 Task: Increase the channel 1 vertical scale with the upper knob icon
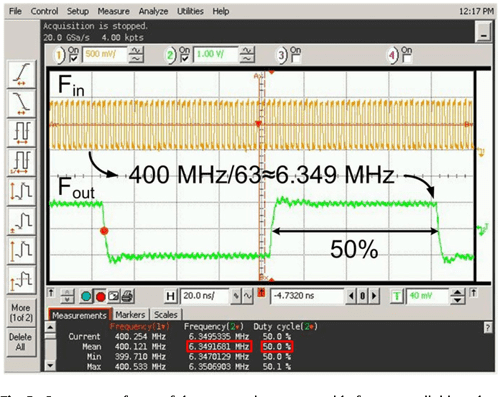[x=136, y=51]
